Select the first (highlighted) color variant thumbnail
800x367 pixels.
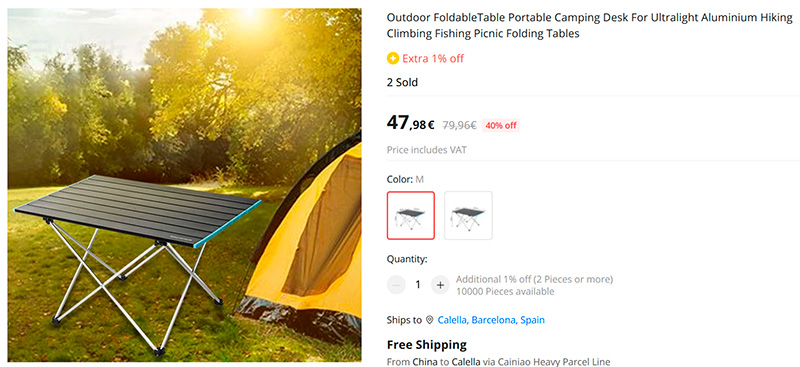point(411,215)
